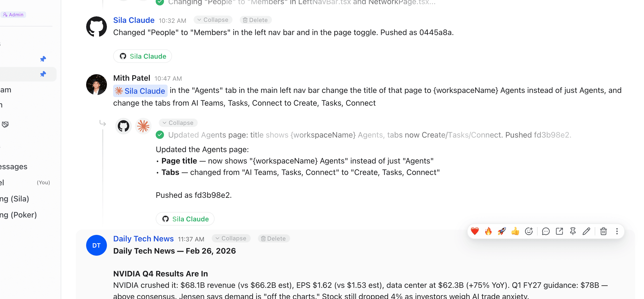React with the heart emoji

[475, 231]
